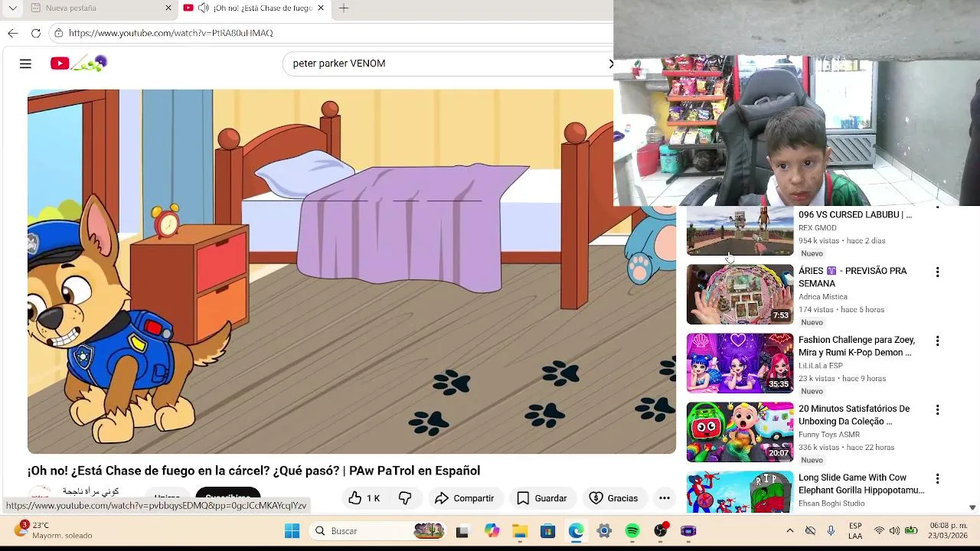Save the video with Guardar
980x551 pixels.
coord(542,498)
